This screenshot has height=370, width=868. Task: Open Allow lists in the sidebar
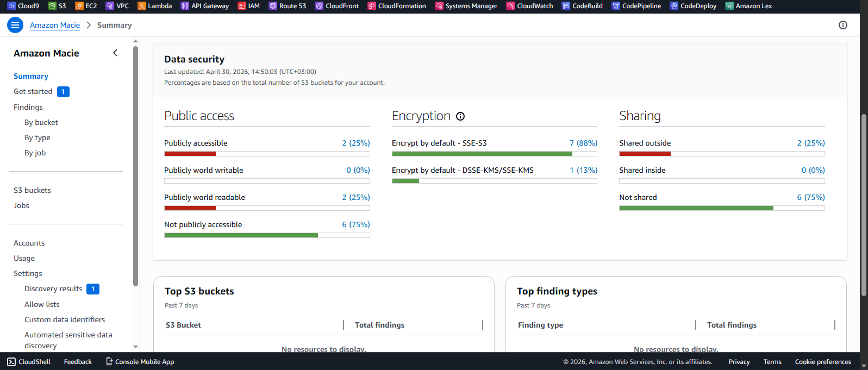[42, 304]
